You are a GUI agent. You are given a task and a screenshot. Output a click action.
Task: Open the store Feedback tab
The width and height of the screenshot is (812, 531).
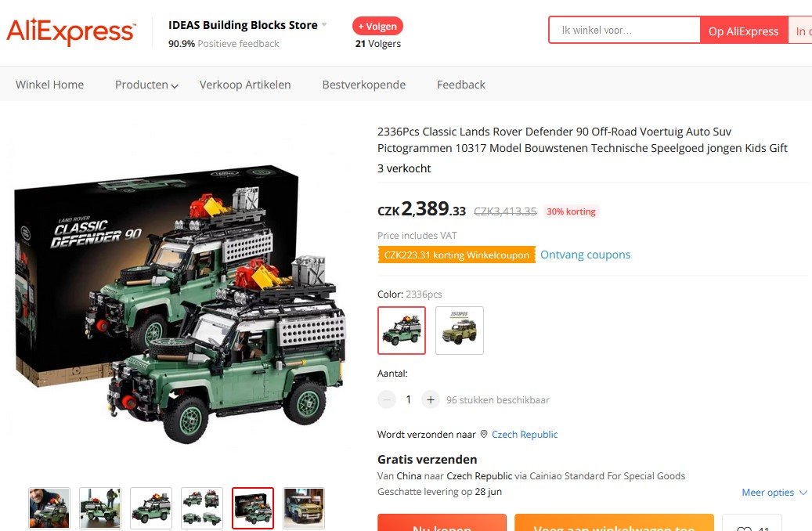click(x=461, y=85)
